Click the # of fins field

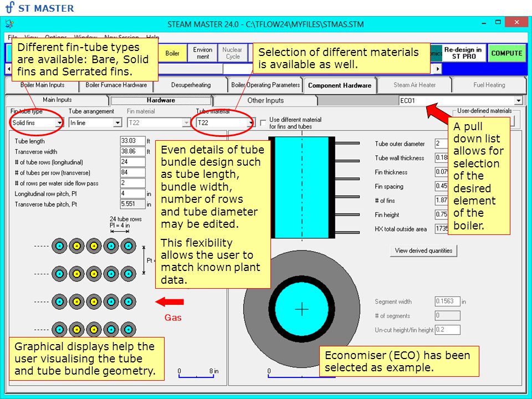click(x=442, y=201)
